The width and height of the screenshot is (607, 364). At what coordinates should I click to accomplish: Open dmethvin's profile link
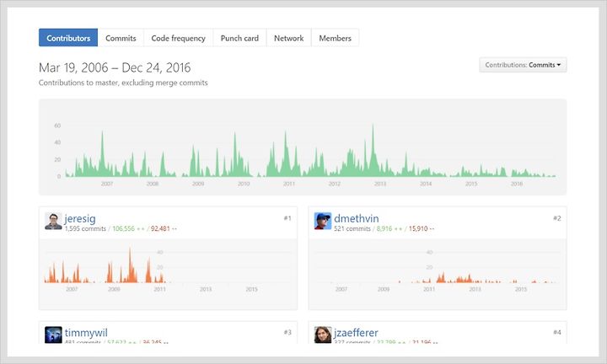pos(357,218)
